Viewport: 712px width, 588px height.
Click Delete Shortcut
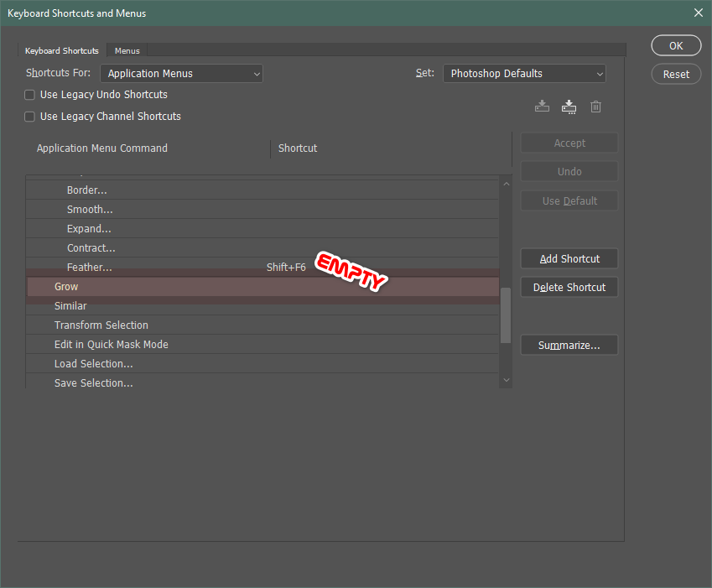click(x=569, y=287)
